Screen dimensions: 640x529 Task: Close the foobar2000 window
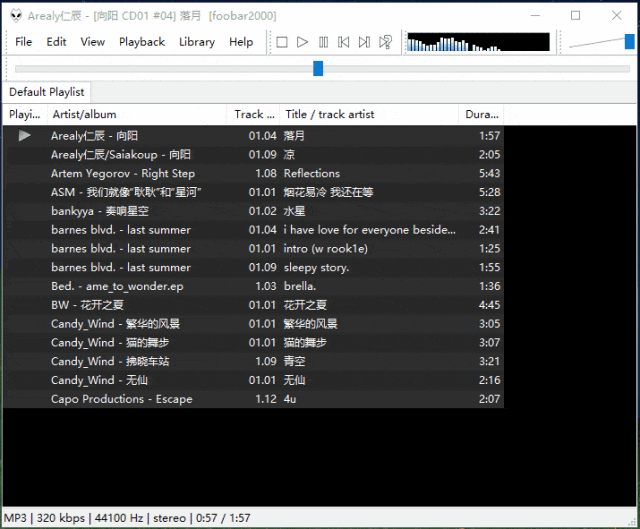pyautogui.click(x=616, y=16)
